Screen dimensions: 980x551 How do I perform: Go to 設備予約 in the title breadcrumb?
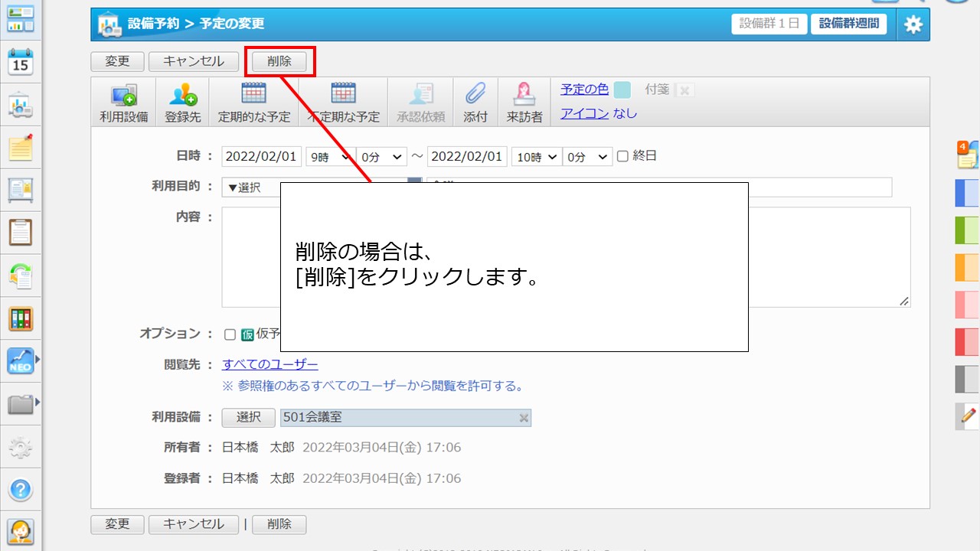pos(153,24)
